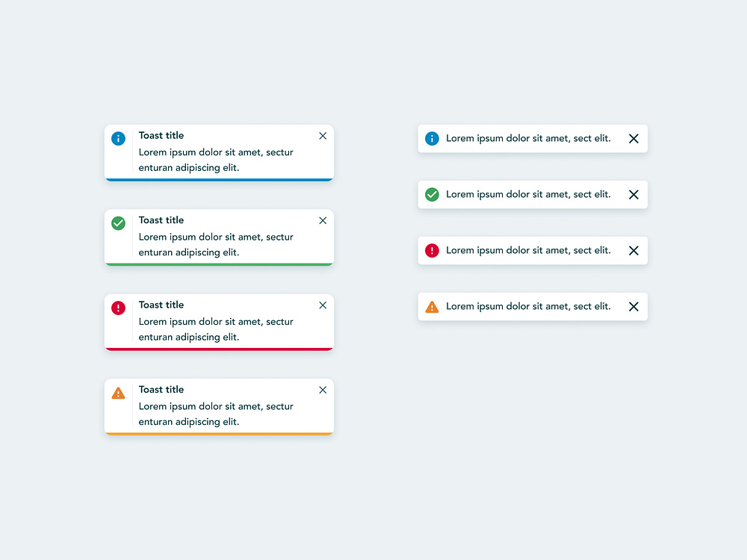Click the message text in the compact warning toast
This screenshot has width=747, height=560.
pyautogui.click(x=528, y=306)
